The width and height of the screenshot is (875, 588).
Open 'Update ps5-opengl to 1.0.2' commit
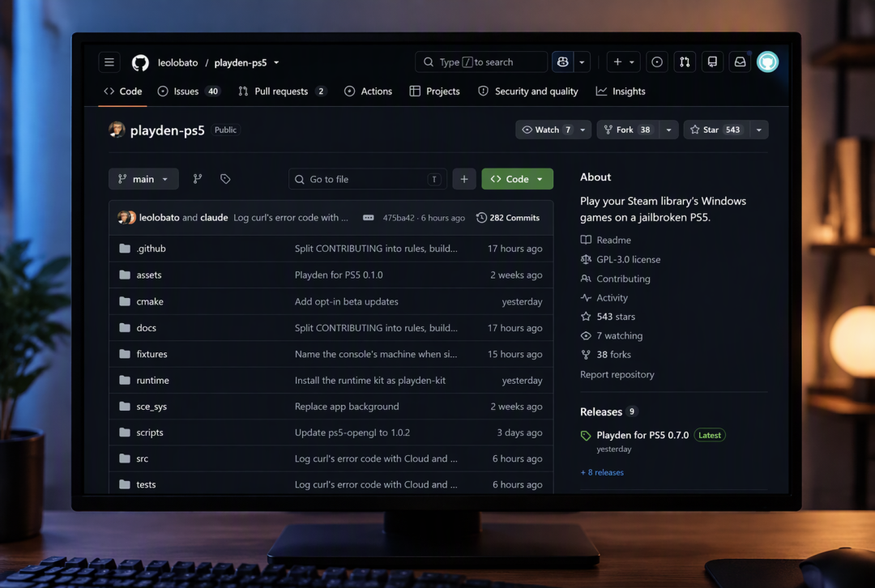pos(352,432)
